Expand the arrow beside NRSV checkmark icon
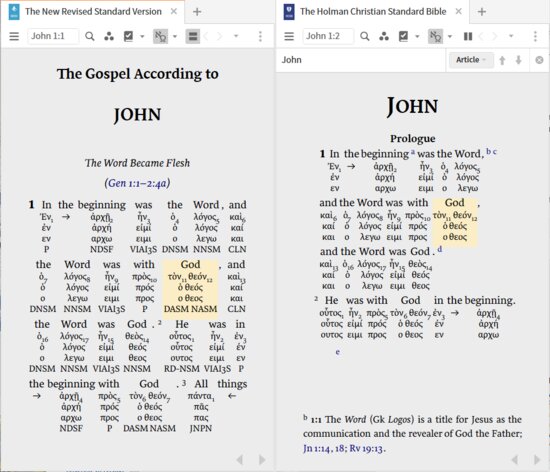The image size is (550, 472). [142, 36]
